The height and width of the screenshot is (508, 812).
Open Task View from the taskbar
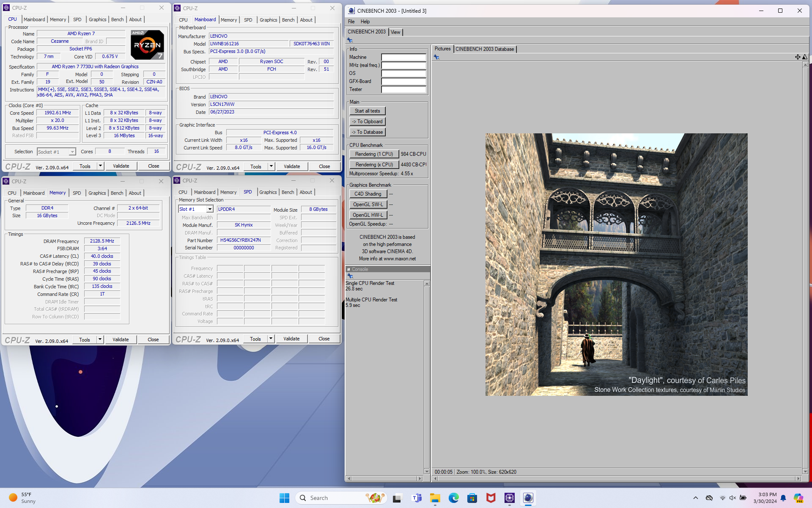pyautogui.click(x=397, y=498)
